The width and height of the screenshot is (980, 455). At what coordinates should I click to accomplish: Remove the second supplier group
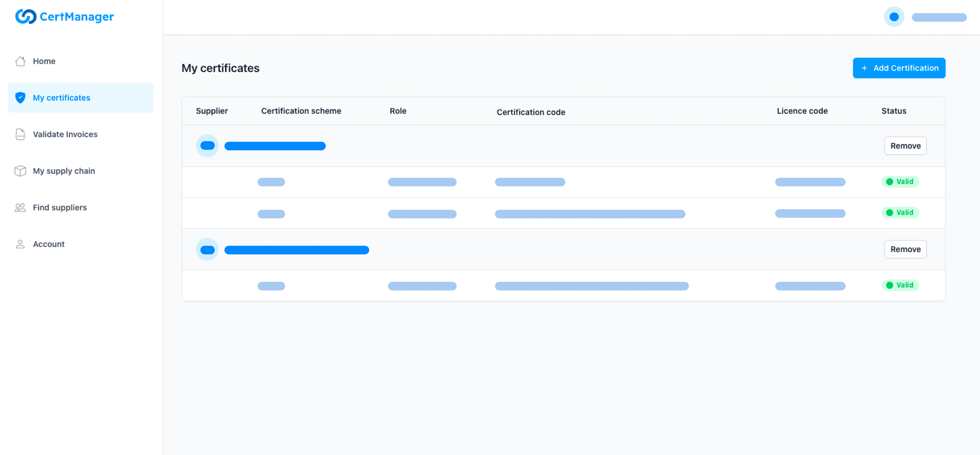coord(905,249)
